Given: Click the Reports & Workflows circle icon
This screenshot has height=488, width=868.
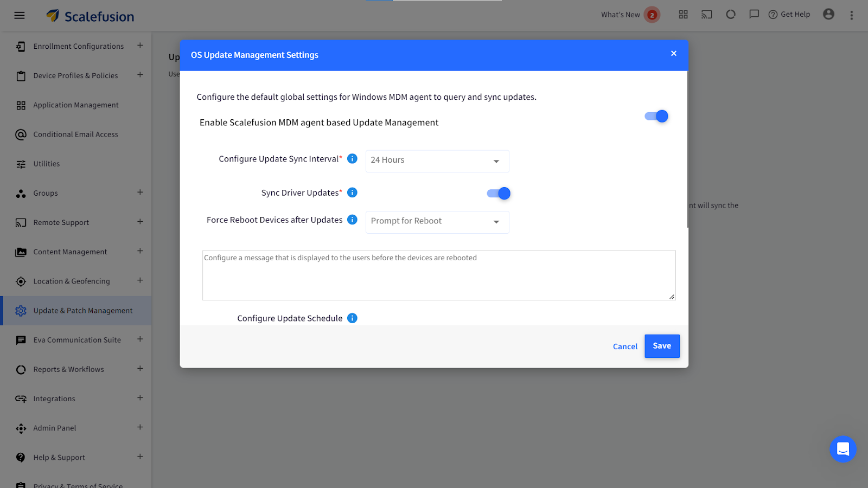Looking at the screenshot, I should point(21,369).
